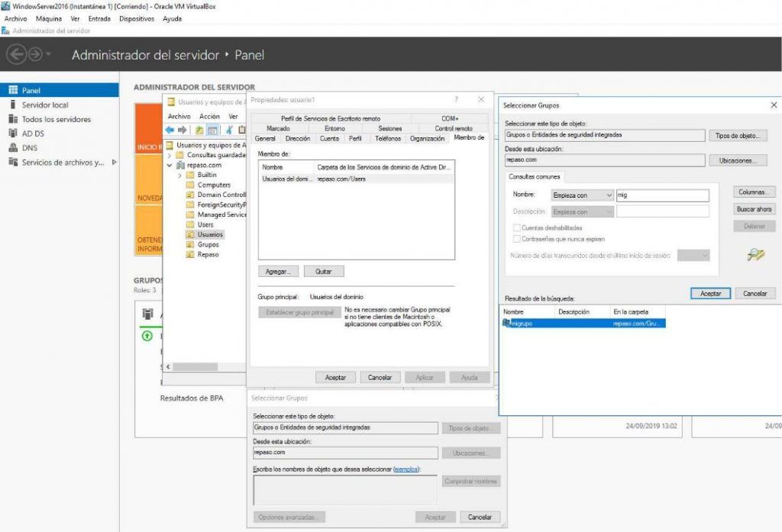Image resolution: width=782 pixels, height=532 pixels.
Task: Open días transcurridos dropdown
Action: pos(693,255)
